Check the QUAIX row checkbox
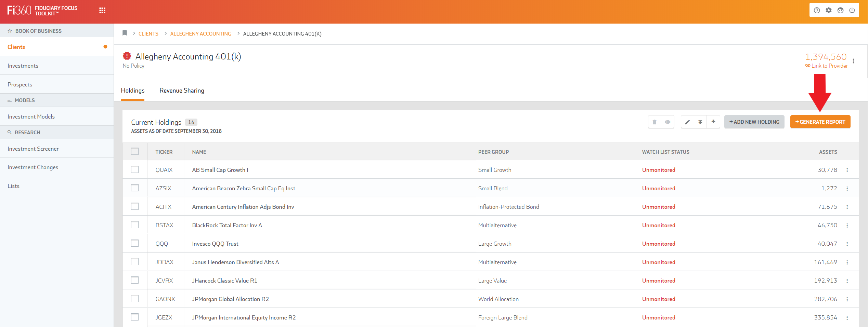Image resolution: width=868 pixels, height=327 pixels. coord(135,169)
